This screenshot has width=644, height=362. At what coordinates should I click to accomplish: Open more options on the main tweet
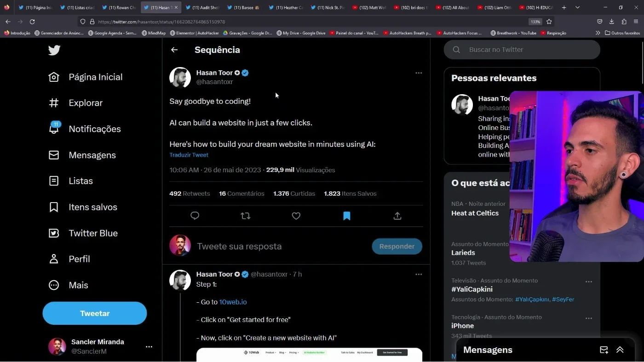419,73
